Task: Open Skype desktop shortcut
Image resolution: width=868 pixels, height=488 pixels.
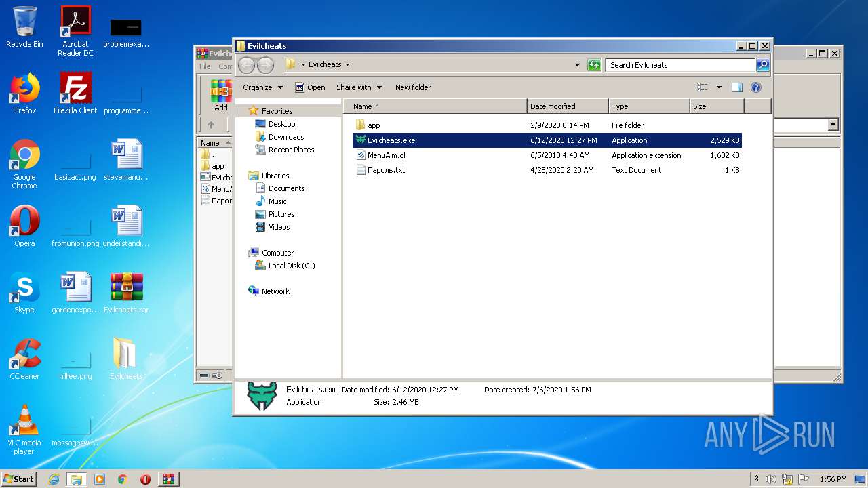Action: coord(24,293)
